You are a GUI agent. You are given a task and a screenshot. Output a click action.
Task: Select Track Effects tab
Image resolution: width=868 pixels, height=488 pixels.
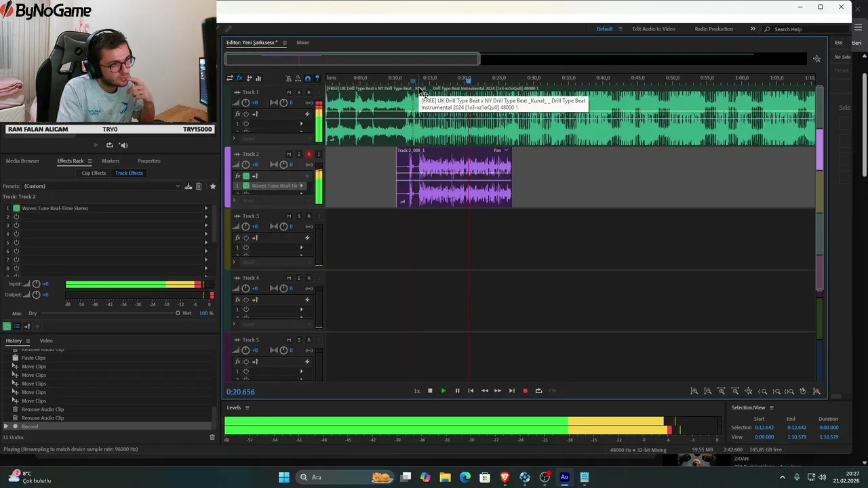click(129, 173)
